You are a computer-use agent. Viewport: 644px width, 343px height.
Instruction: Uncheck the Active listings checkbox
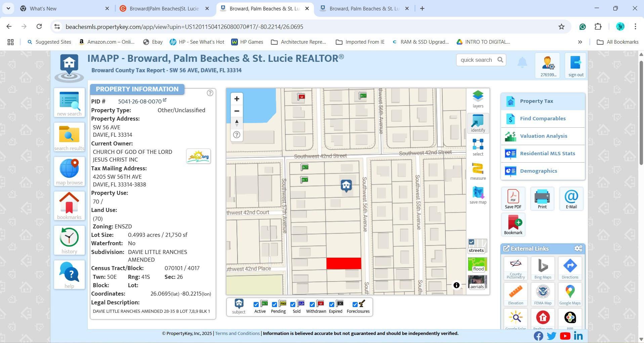256,304
